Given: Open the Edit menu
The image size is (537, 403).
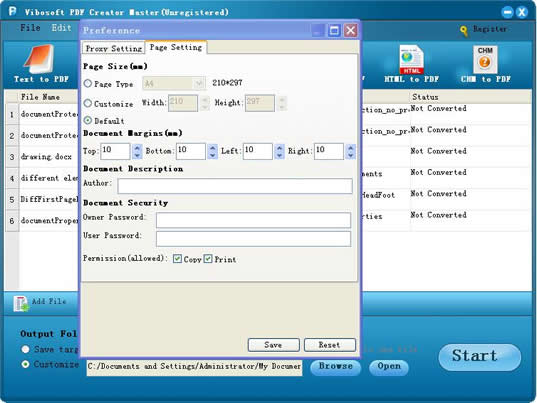Looking at the screenshot, I should pyautogui.click(x=62, y=28).
